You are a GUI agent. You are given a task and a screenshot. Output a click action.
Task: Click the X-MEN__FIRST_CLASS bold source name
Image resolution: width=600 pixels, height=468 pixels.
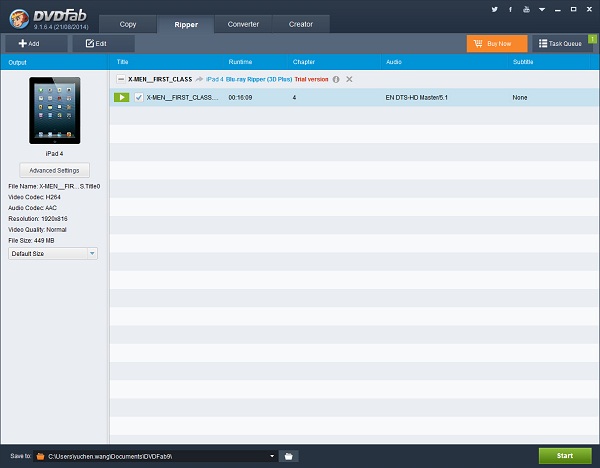[x=160, y=79]
